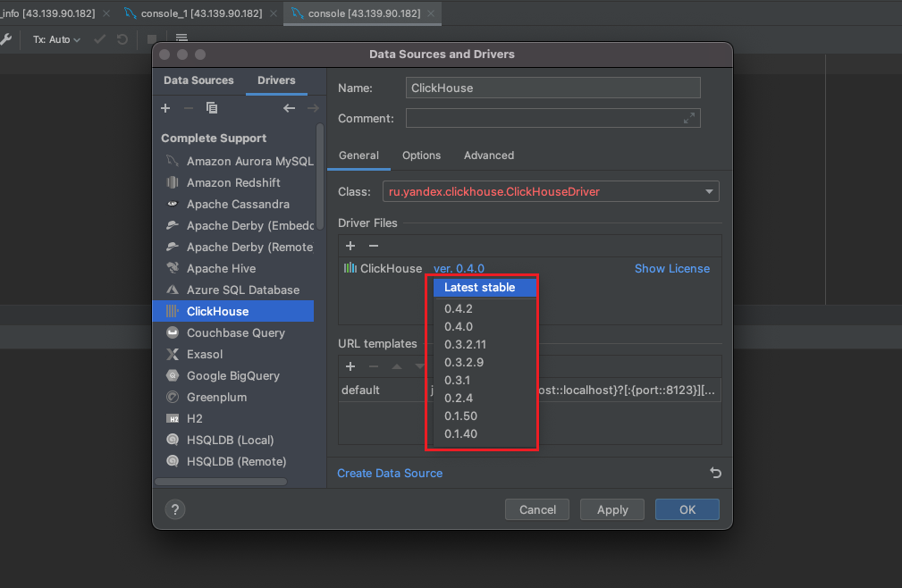Select the ClickHouse driver in the list
The width and height of the screenshot is (902, 588).
tap(234, 312)
